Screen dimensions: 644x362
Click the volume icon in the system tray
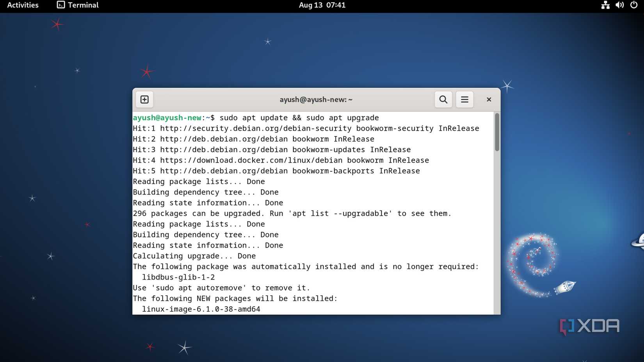click(x=619, y=5)
